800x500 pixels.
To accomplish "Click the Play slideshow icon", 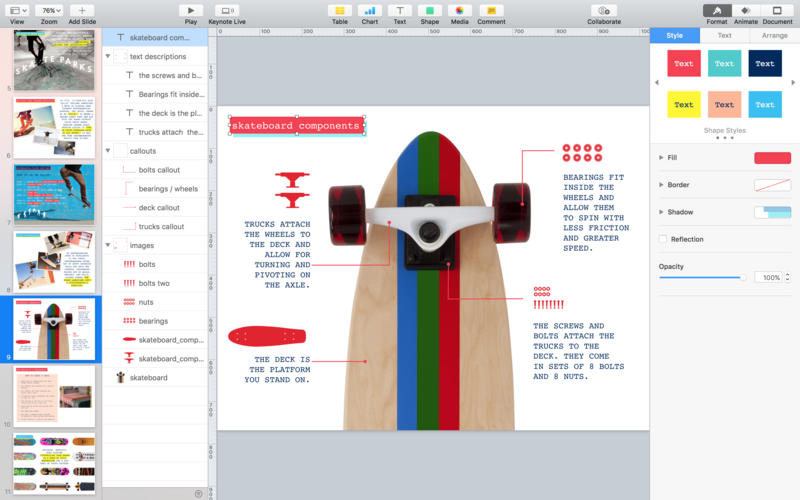I will 191,10.
